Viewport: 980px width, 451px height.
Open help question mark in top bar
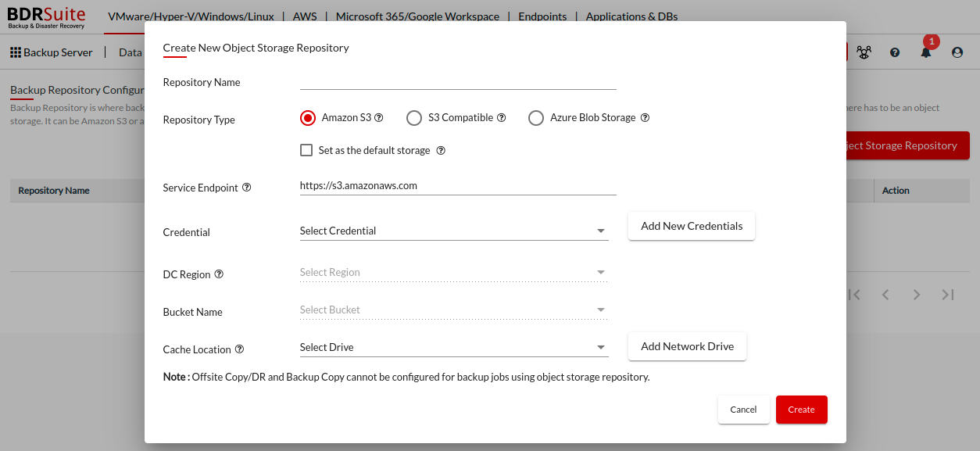[x=895, y=52]
